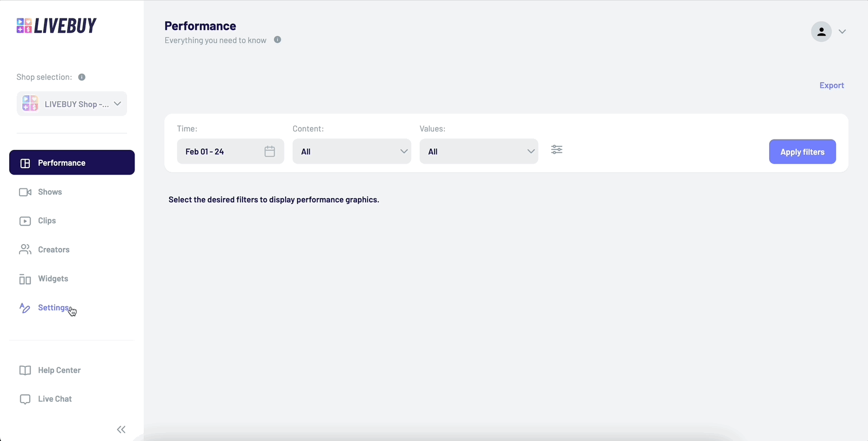Open the Feb 01 - 24 date picker field

230,151
